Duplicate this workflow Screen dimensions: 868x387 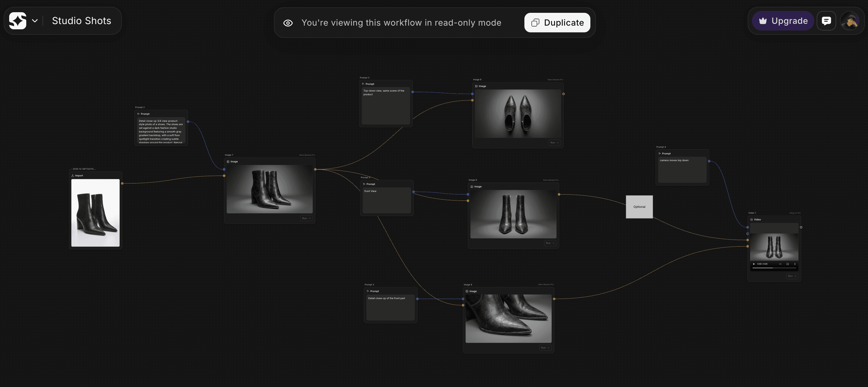[x=557, y=23]
